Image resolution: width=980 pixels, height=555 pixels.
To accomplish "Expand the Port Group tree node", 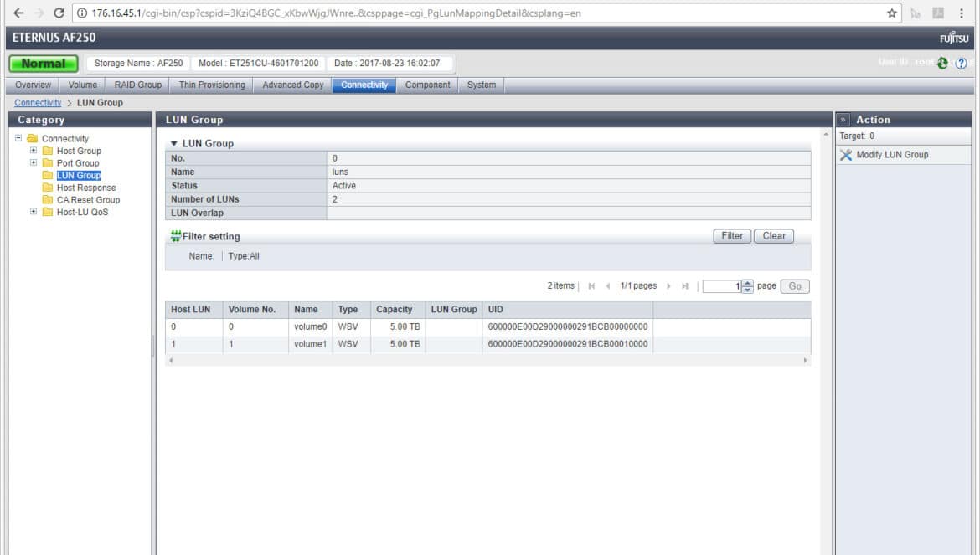I will 34,162.
